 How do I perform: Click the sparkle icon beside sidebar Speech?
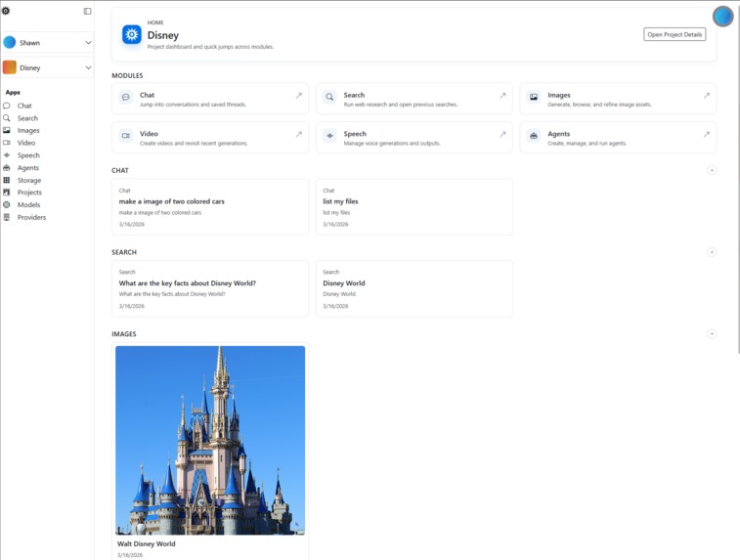[7, 154]
